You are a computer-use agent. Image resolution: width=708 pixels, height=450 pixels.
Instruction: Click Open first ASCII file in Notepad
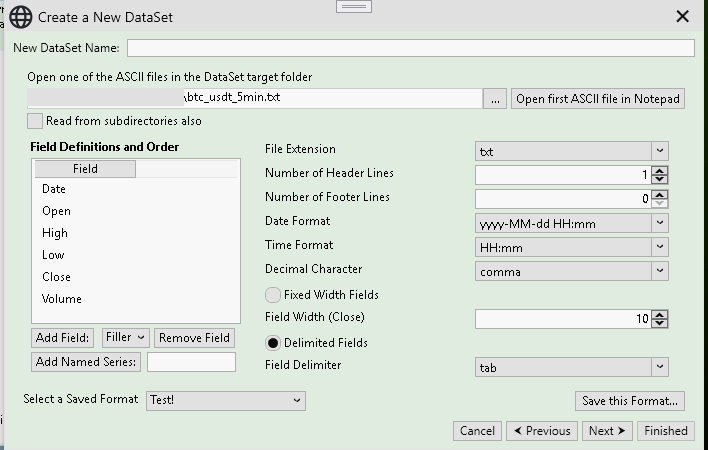598,99
